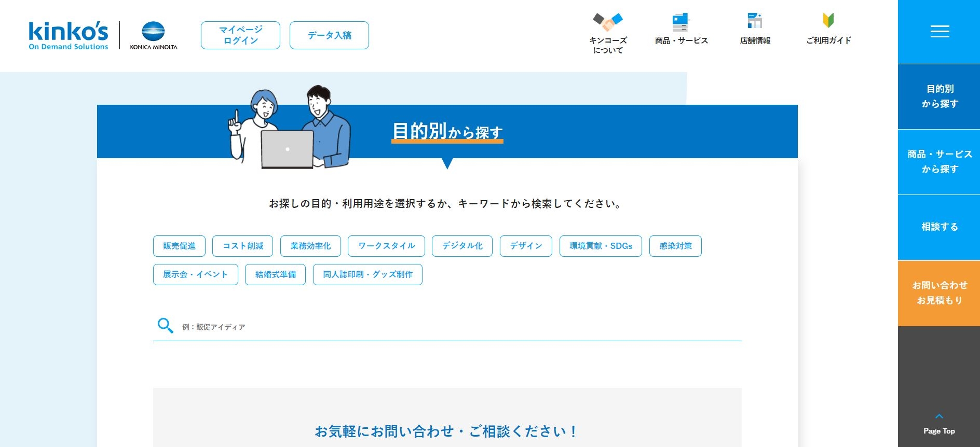
Task: Choose the デジタル化 purpose tag
Action: click(x=462, y=246)
